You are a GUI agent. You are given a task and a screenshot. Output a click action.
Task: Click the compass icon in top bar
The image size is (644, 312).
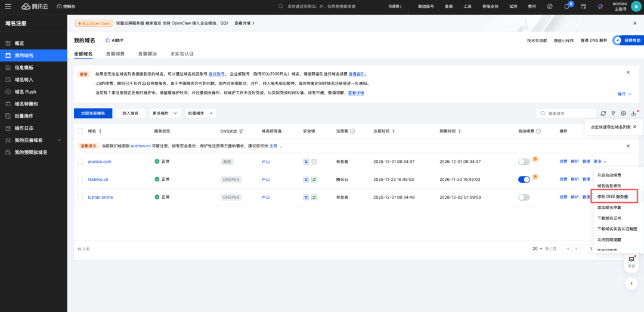tap(550, 7)
